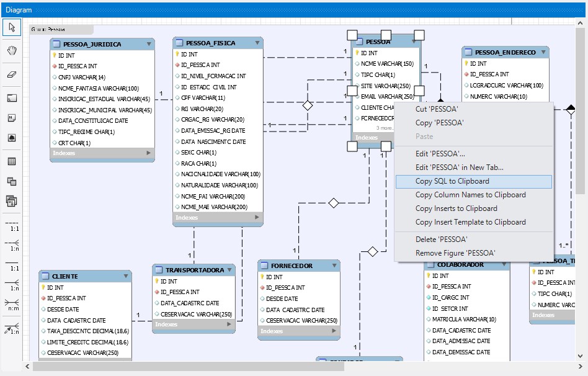
Task: Select the text note tool
Action: point(12,118)
